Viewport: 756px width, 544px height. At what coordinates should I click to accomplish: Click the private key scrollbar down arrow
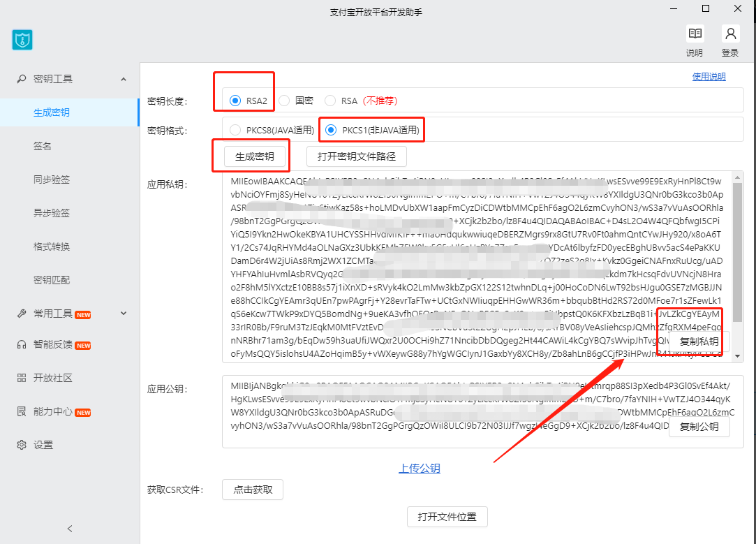click(x=737, y=356)
